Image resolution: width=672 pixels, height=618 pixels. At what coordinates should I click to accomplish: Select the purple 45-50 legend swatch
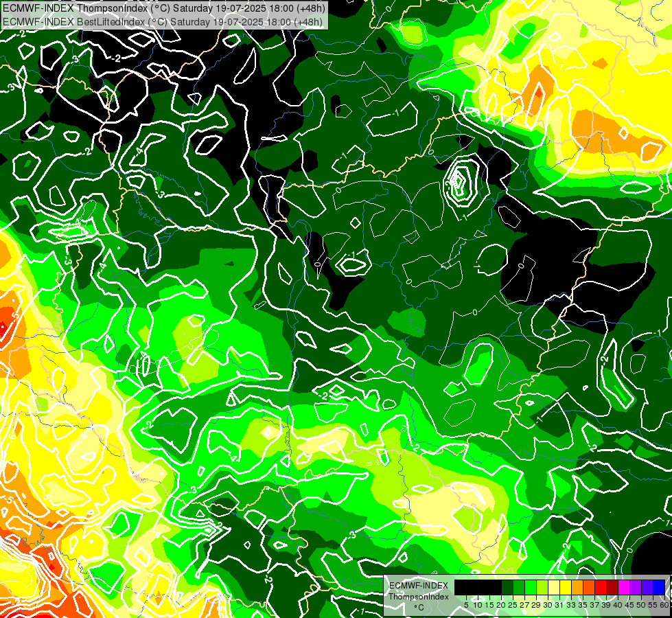pos(636,587)
